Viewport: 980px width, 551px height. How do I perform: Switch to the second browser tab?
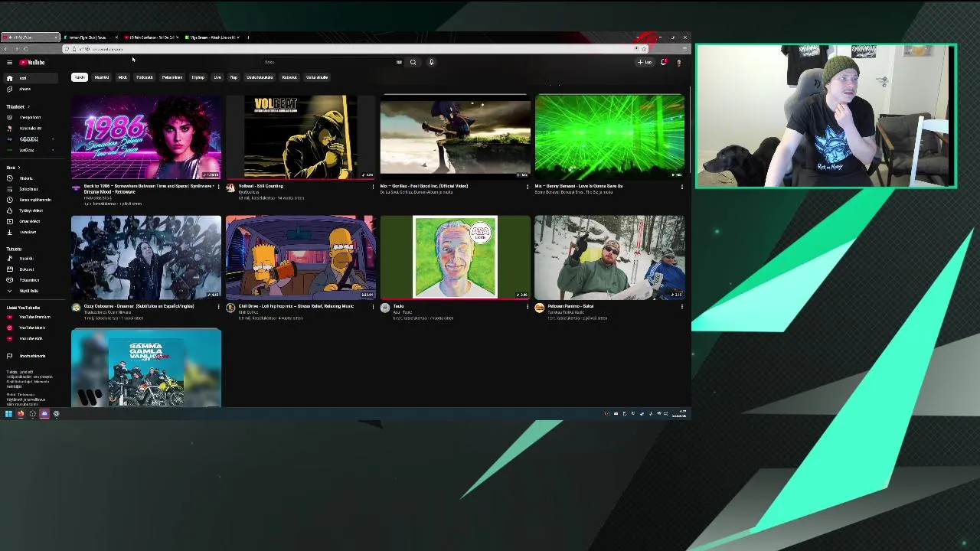tap(90, 37)
